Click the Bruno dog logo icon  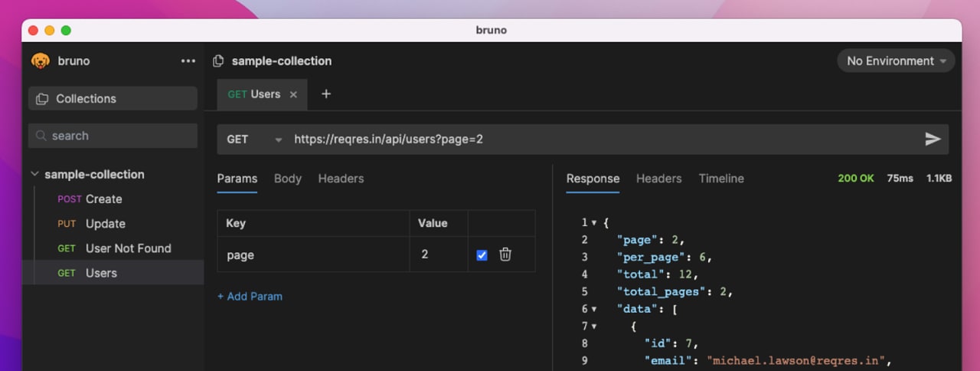[x=40, y=61]
